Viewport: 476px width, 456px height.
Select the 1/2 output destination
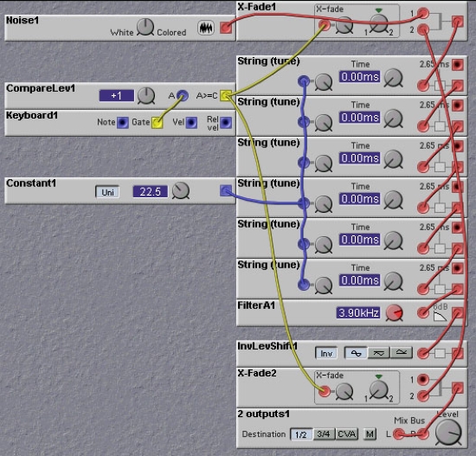pyautogui.click(x=301, y=434)
